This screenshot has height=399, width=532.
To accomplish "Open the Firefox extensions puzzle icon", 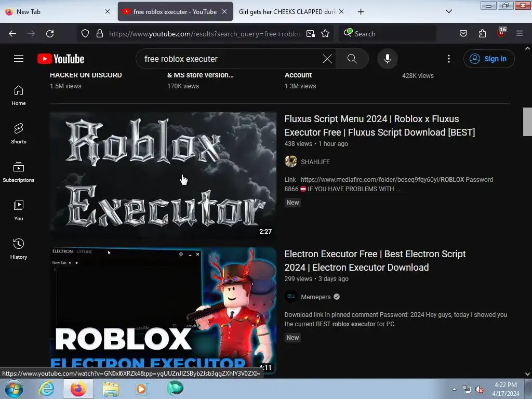I will [x=482, y=34].
